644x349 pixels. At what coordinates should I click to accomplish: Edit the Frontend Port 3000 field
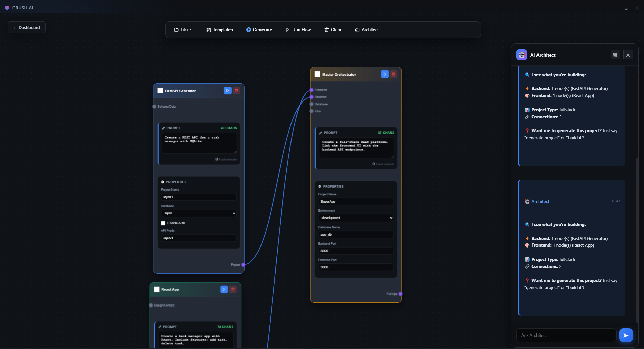356,267
